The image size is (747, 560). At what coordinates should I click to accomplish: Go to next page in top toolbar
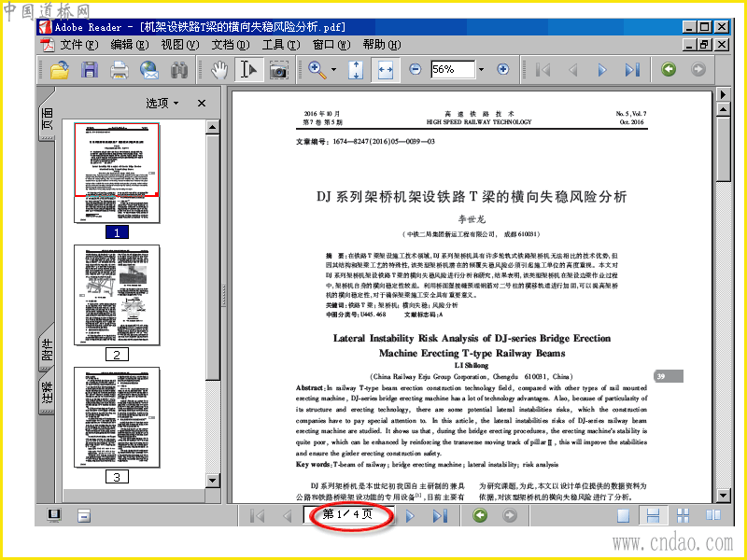(602, 70)
